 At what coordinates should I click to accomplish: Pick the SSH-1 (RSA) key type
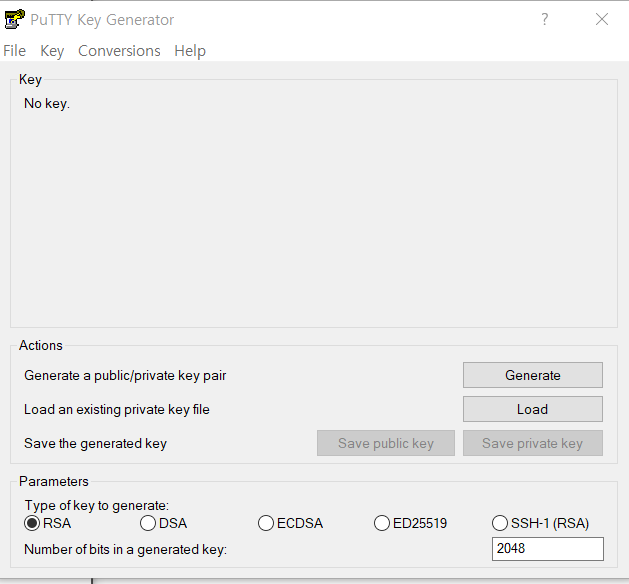[x=540, y=523]
